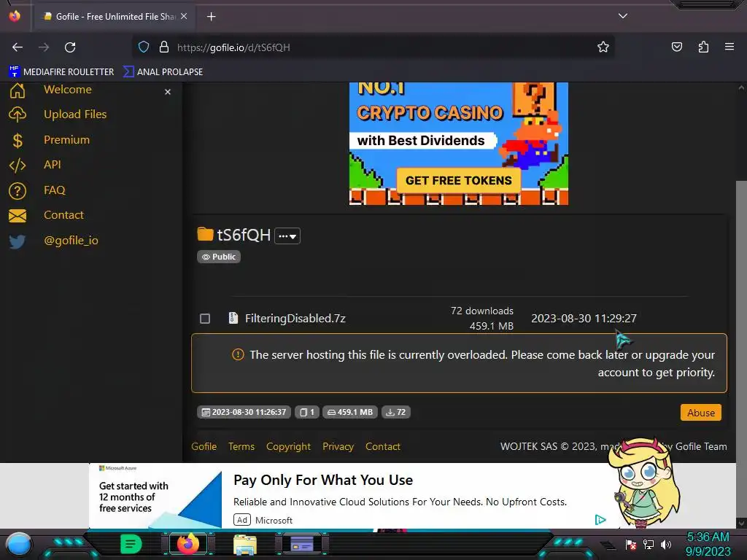Image resolution: width=747 pixels, height=560 pixels.
Task: Open Upload Files page
Action: 75,114
